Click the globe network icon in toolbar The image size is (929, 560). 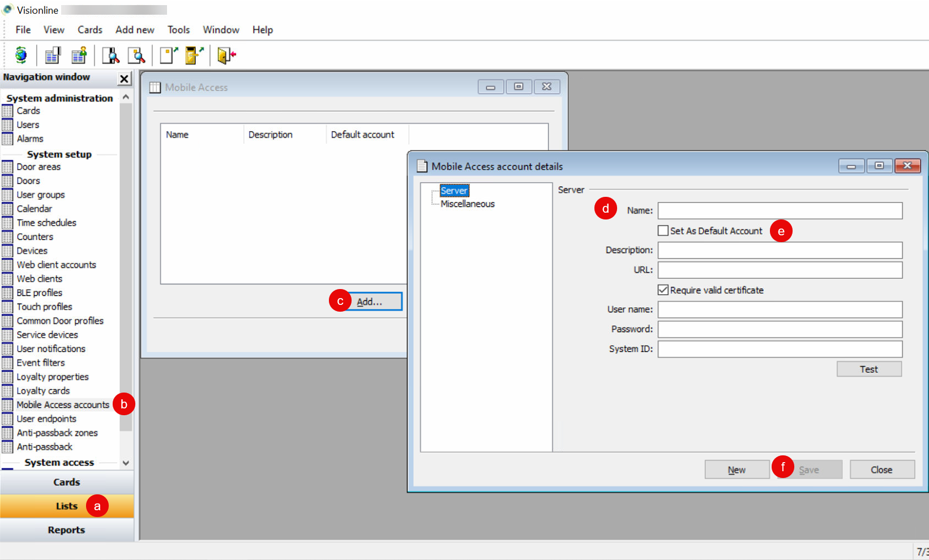[x=20, y=55]
